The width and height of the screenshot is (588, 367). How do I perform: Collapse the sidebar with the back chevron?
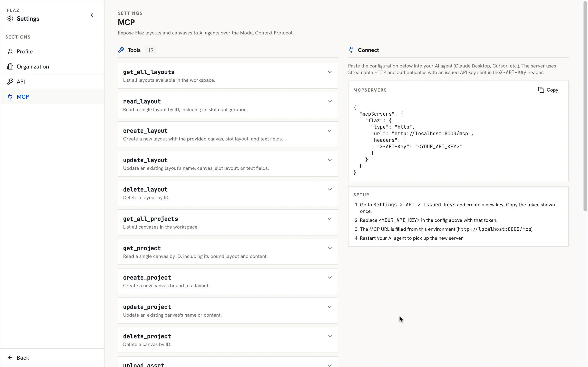[92, 15]
